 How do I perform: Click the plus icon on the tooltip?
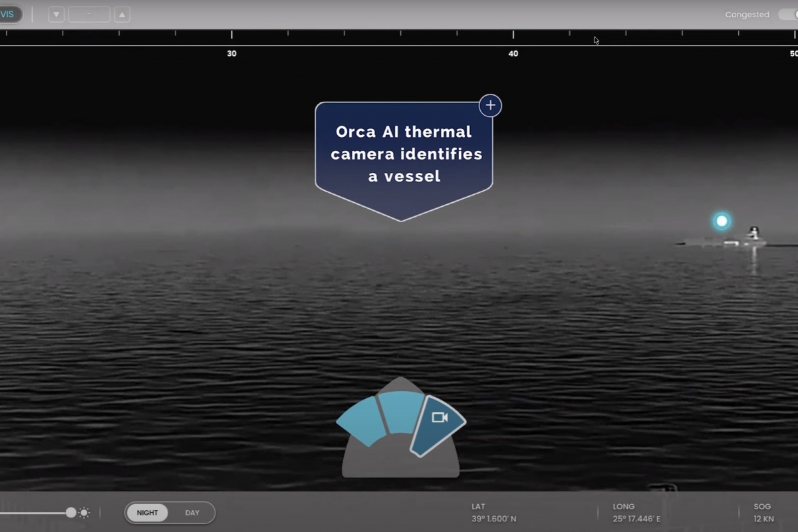[490, 106]
